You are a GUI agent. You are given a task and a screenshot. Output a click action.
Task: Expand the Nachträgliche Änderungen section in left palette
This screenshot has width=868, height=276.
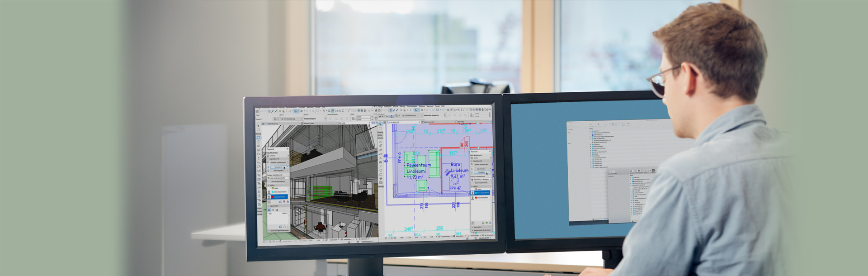(278, 230)
